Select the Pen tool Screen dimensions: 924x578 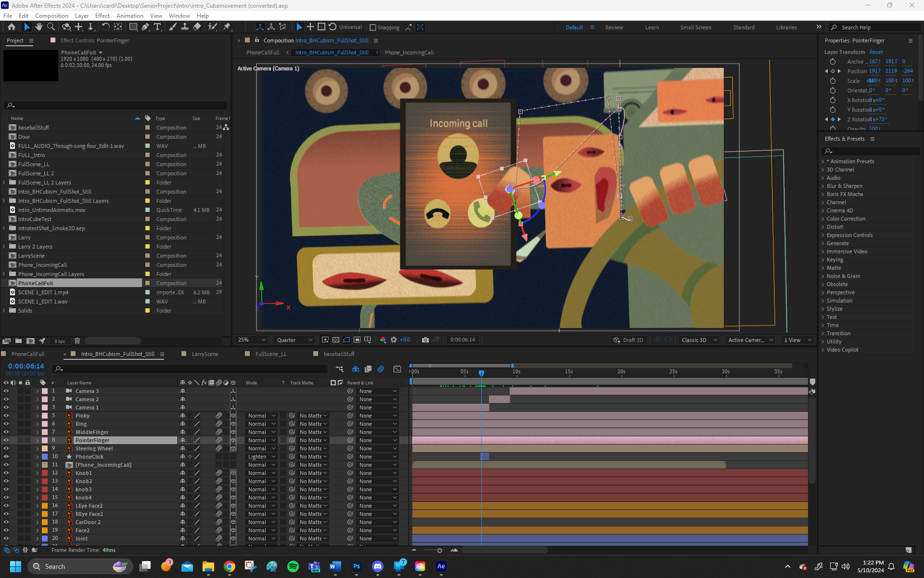pos(145,27)
